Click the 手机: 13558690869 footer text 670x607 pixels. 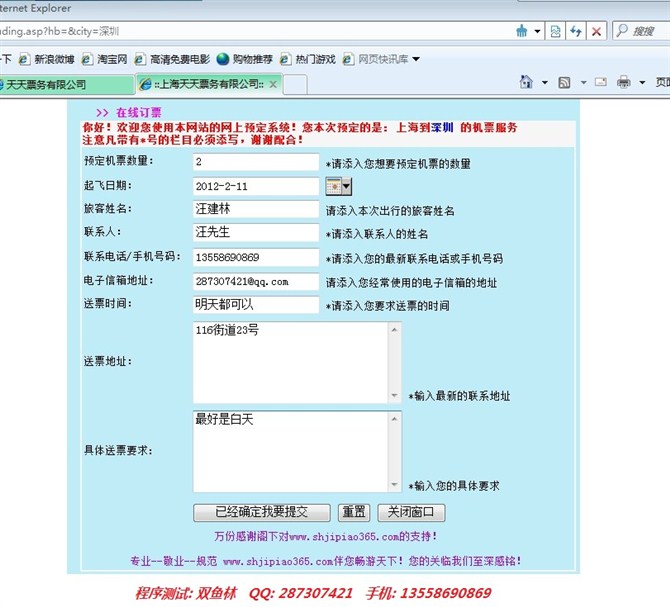click(x=428, y=593)
